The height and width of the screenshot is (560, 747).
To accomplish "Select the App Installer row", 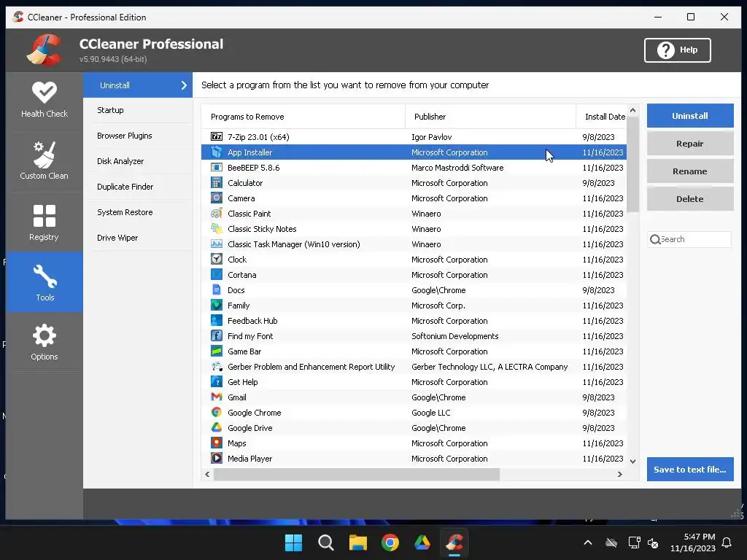I will click(x=414, y=152).
